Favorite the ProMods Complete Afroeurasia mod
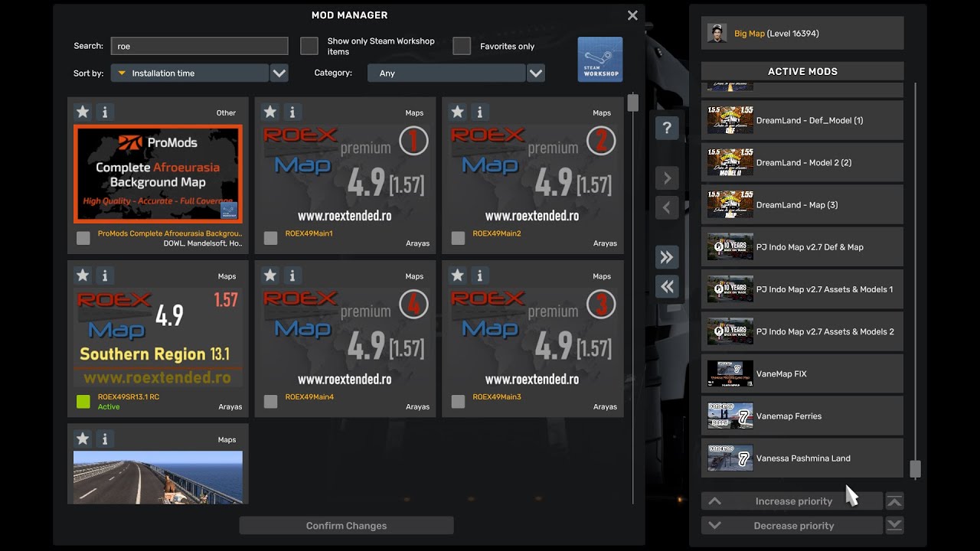 83,112
